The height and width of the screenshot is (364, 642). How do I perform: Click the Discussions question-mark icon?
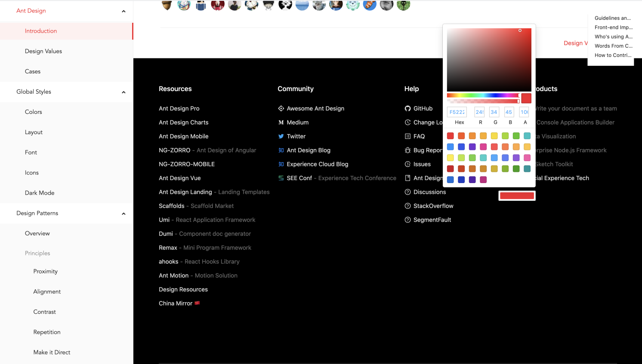407,192
